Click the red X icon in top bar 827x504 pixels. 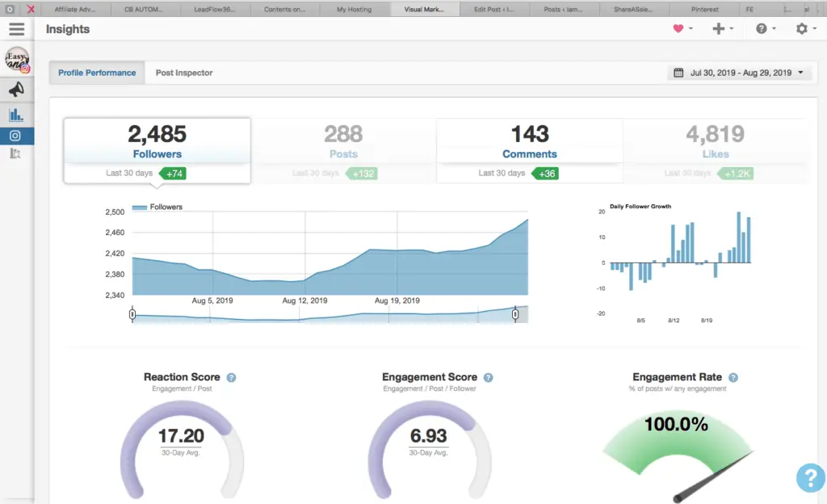(31, 9)
